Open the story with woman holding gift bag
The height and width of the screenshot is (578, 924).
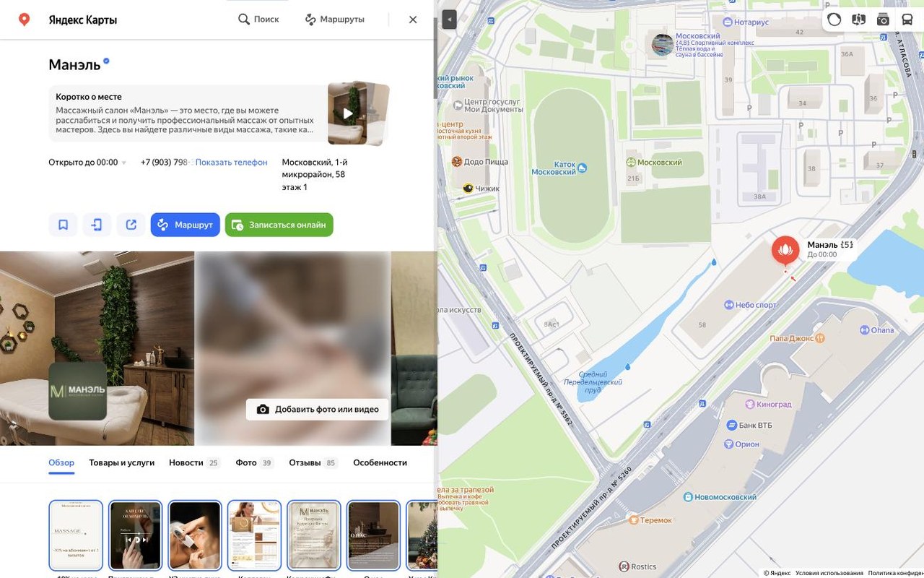point(254,535)
